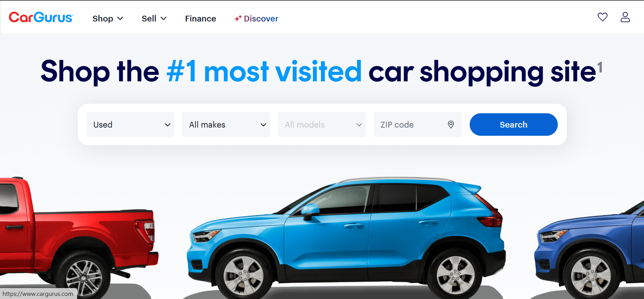The width and height of the screenshot is (644, 299).
Task: Open the Discover link
Action: click(x=256, y=19)
